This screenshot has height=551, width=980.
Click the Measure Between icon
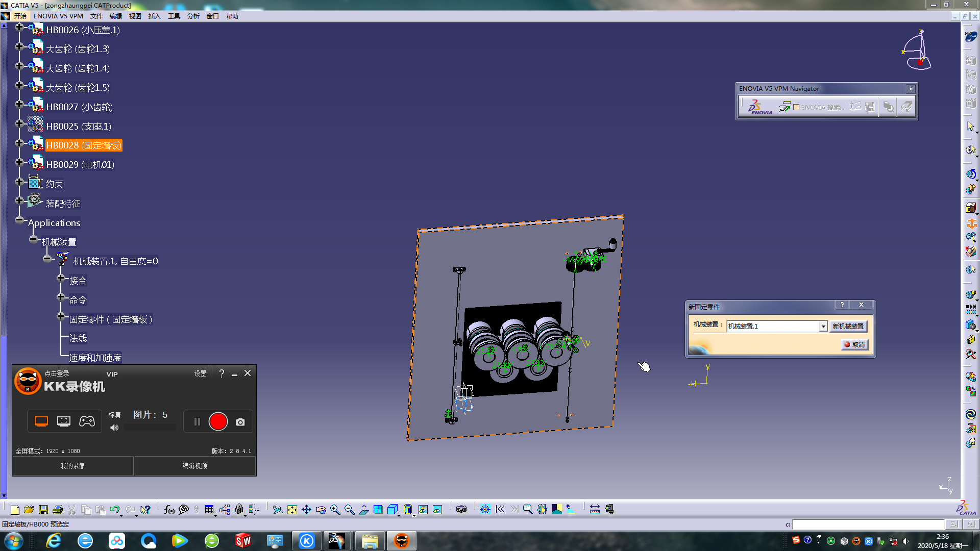[x=595, y=510]
